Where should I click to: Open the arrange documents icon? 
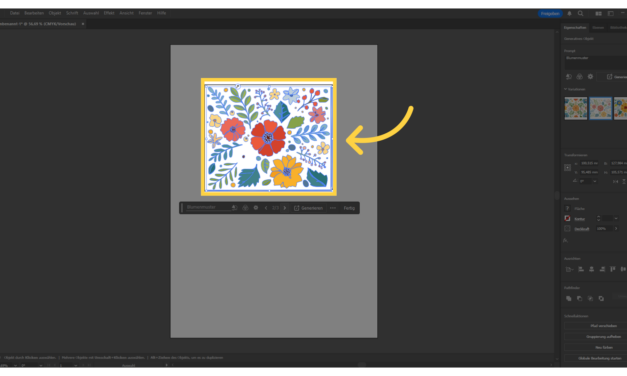[599, 14]
